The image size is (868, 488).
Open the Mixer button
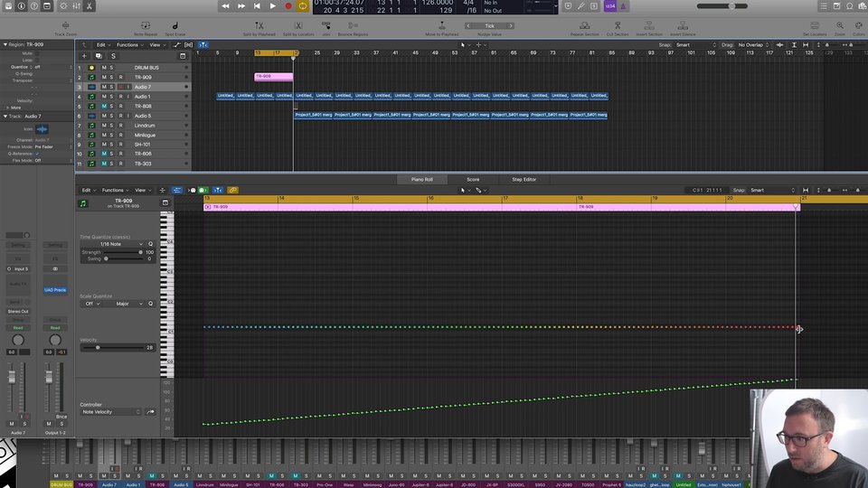[76, 6]
